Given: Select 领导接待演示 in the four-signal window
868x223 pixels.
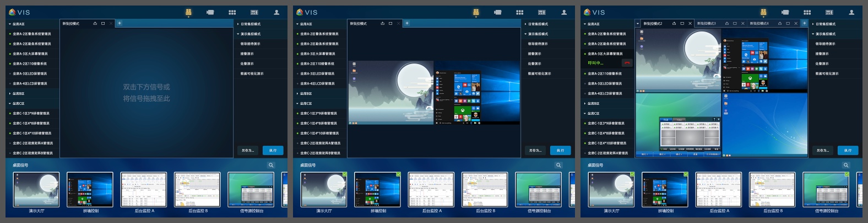Looking at the screenshot, I should point(825,44).
